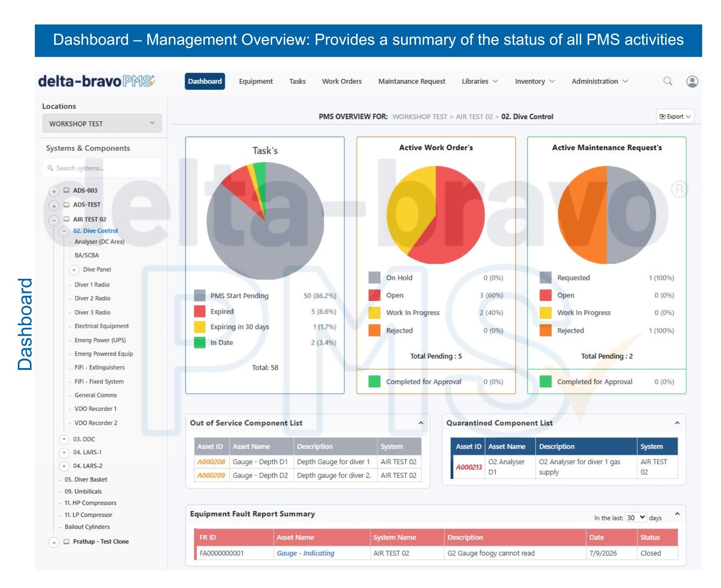721x588 pixels.
Task: Go to the Equipment tab
Action: (256, 81)
